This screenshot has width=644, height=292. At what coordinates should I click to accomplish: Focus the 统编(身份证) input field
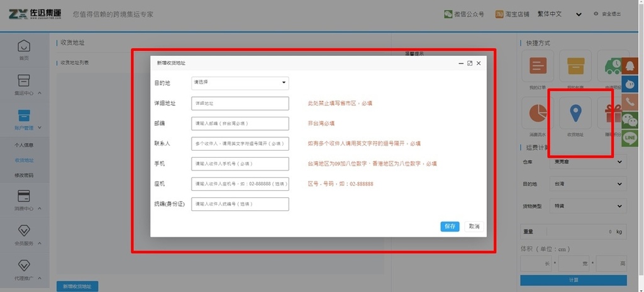tap(240, 204)
